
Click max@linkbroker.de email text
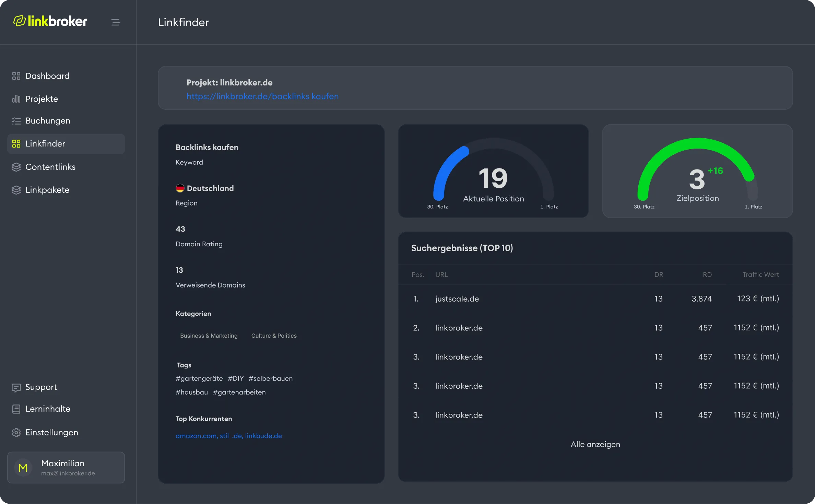pos(68,473)
